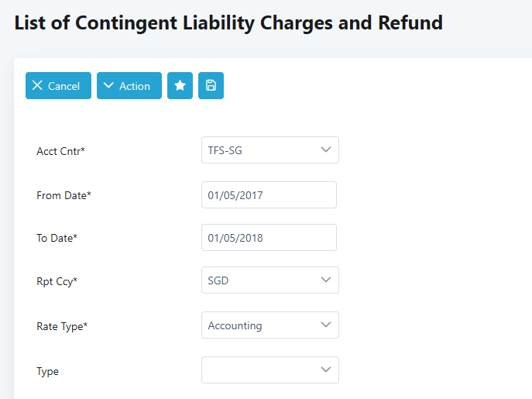Viewport: 532px width, 399px height.
Task: Click the To Date field label
Action: click(x=57, y=238)
